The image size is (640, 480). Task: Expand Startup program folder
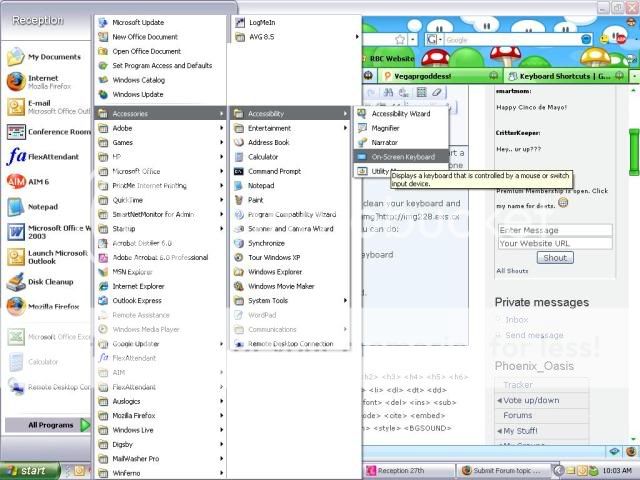[x=160, y=229]
